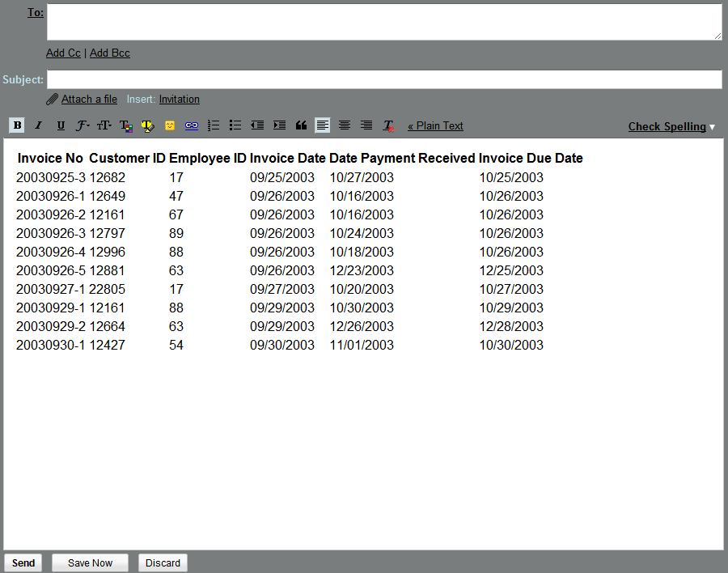The height and width of the screenshot is (573, 728).
Task: Click employee ID 47
Action: 176,196
